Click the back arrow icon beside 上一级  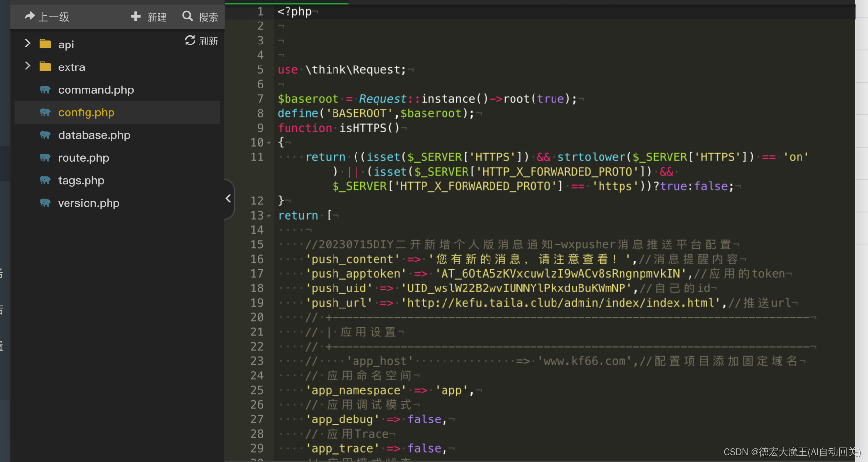30,16
